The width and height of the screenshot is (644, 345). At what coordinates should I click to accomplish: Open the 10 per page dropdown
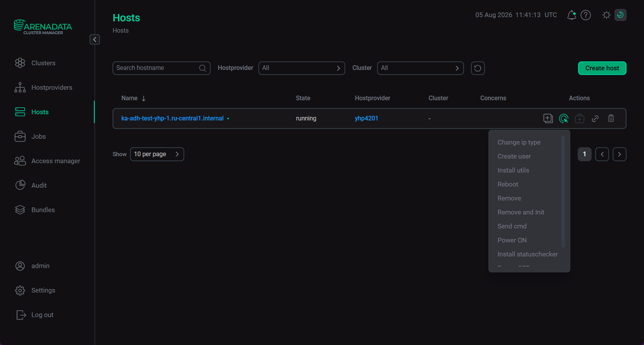[x=157, y=154]
